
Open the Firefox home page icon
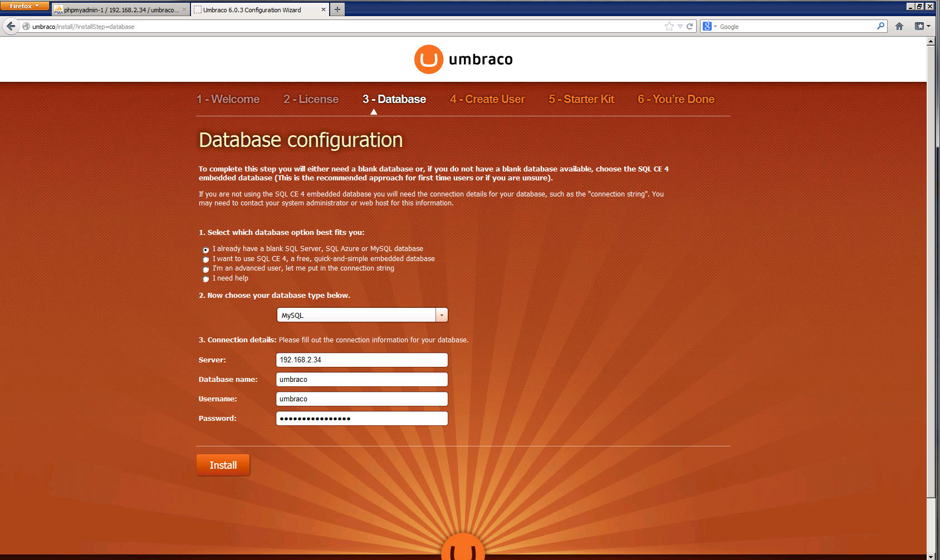(x=899, y=26)
